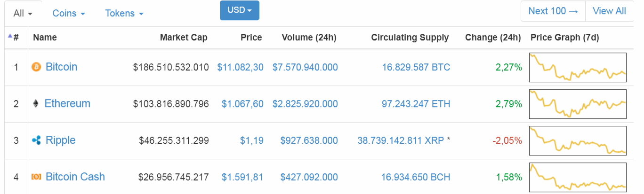The image size is (644, 194).
Task: Click the orange Bitcoin logo icon
Action: point(36,67)
